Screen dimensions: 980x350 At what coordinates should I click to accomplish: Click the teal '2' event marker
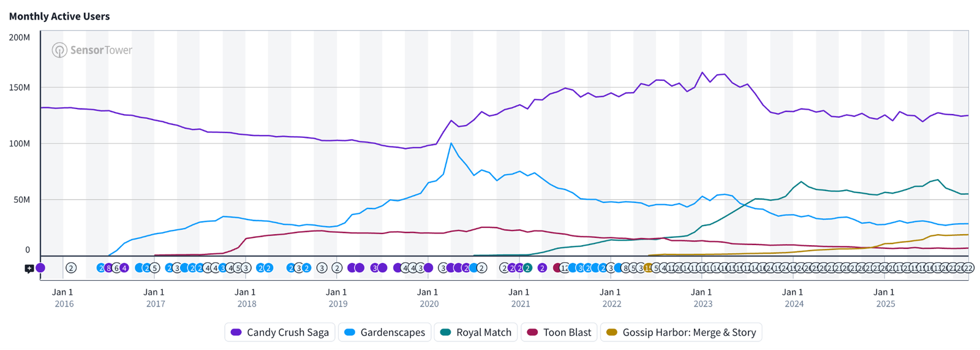(x=527, y=268)
